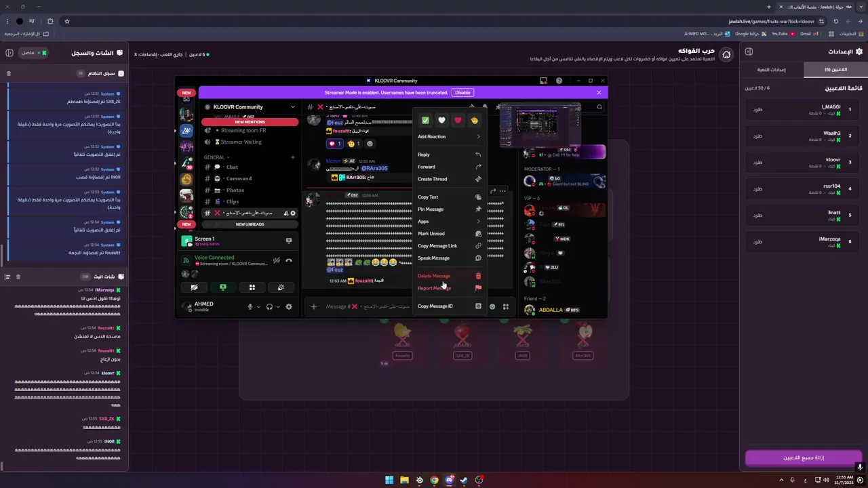Screen dimensions: 868x488
Task: Open microphone input options dropdown arrow
Action: [258, 307]
